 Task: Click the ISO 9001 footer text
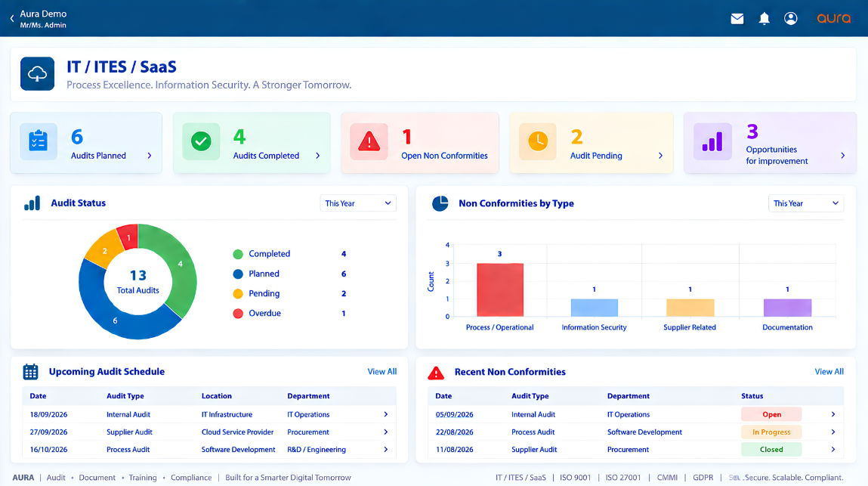point(575,478)
